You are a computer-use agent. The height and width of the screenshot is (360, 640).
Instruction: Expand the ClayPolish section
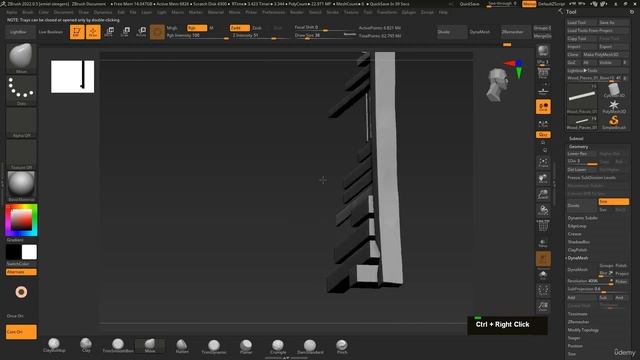click(x=577, y=250)
